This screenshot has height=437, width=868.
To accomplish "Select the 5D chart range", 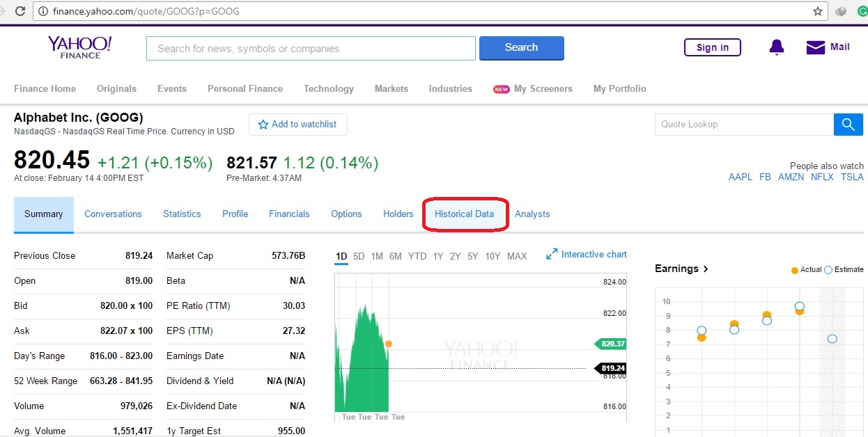I will coord(359,256).
